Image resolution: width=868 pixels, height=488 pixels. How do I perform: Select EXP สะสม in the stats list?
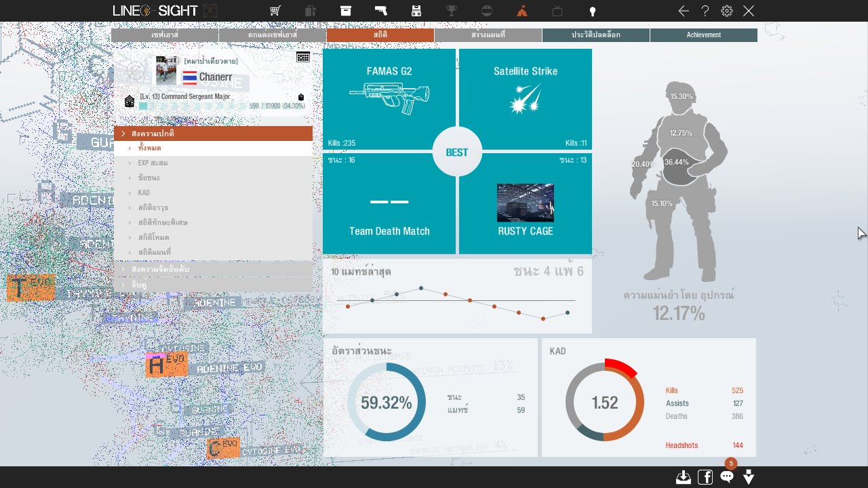point(213,163)
